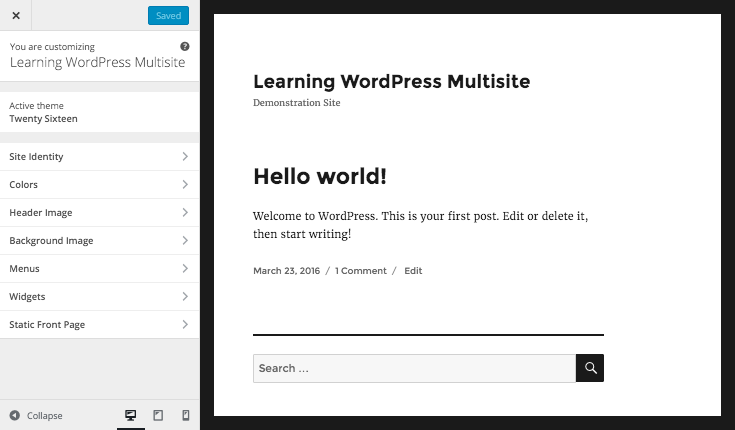Screen dimensions: 735x430
Task: Switch to tablet preview icon
Action: pos(158,415)
